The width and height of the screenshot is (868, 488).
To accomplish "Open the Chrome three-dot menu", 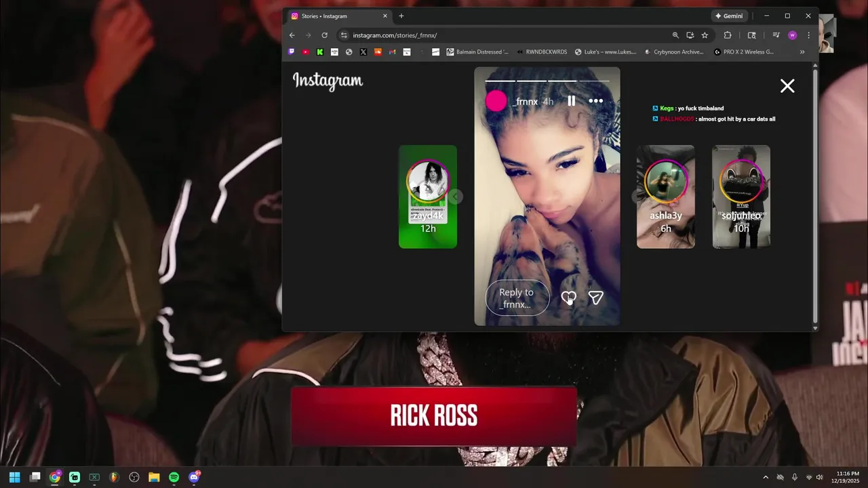I will click(x=808, y=35).
